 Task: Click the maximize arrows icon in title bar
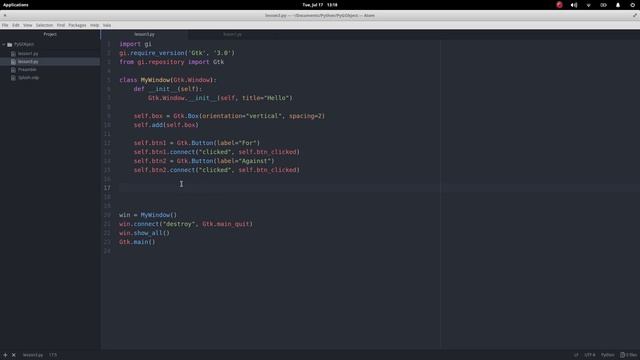click(x=635, y=16)
